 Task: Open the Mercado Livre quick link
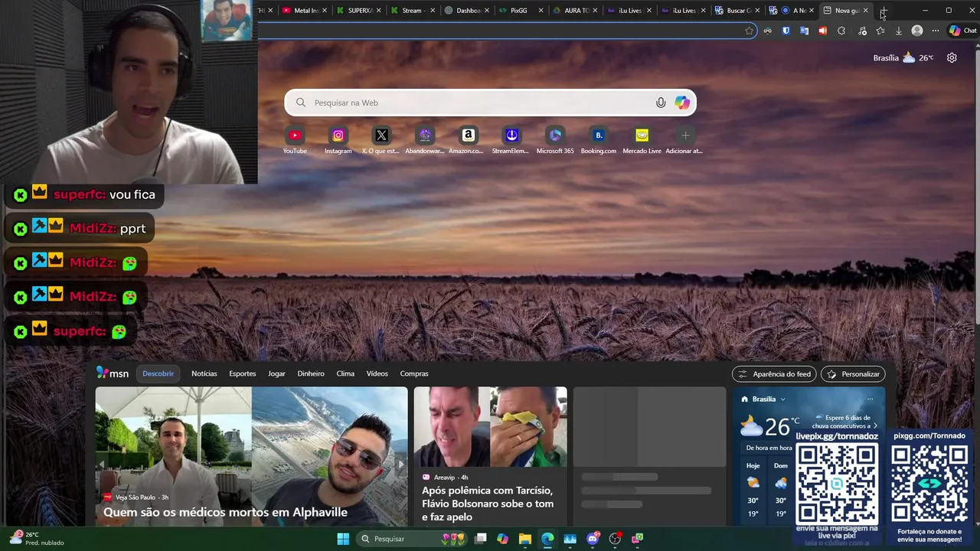pos(642,140)
